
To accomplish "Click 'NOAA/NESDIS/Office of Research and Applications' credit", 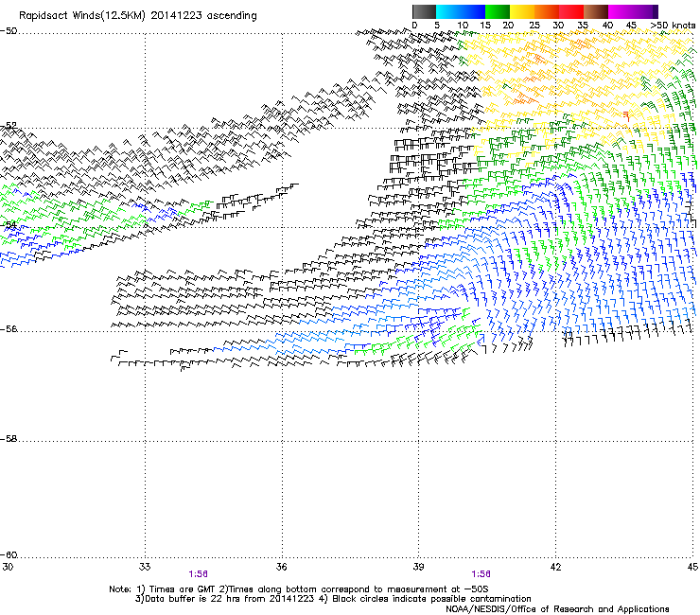I will 557,609.
